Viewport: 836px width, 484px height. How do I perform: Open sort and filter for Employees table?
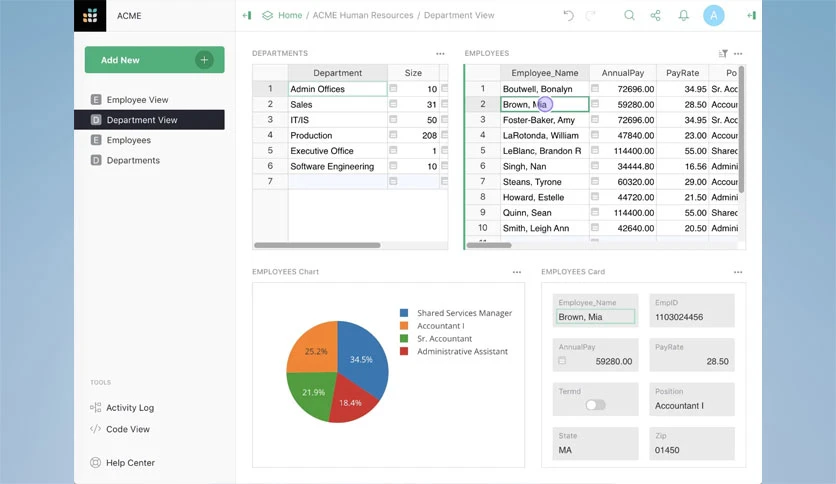click(723, 53)
